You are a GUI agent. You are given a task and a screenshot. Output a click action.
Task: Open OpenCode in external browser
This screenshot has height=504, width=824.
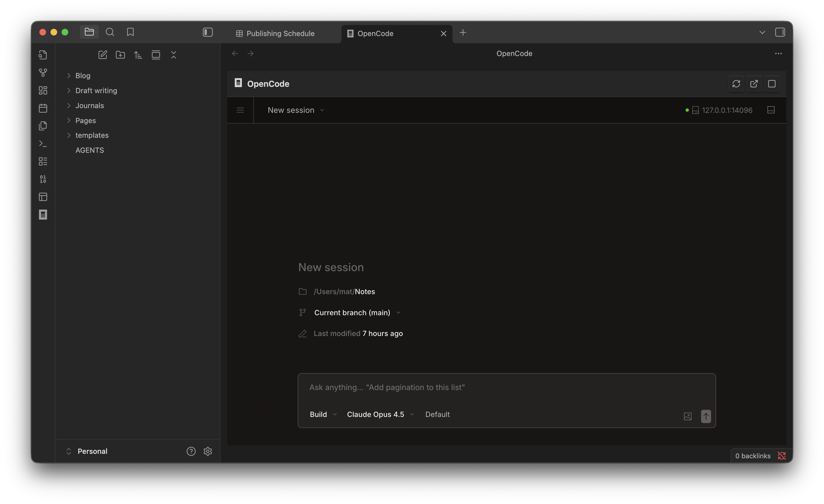(x=754, y=83)
